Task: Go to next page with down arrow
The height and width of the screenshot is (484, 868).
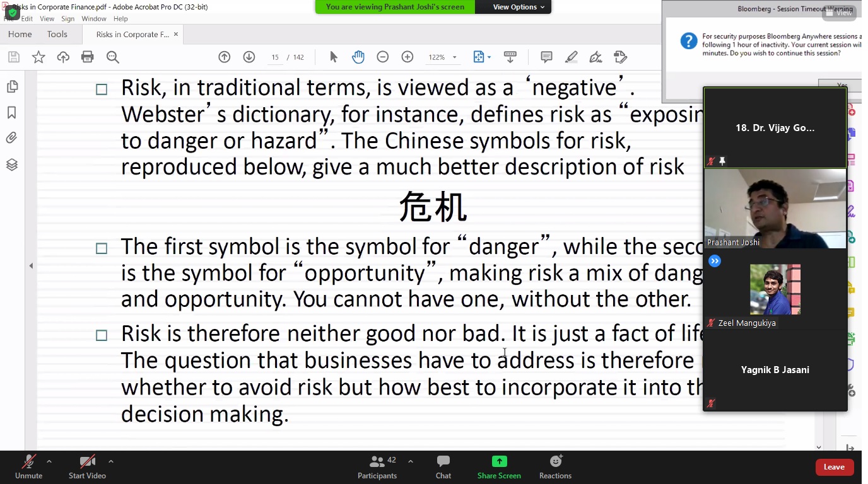Action: coord(249,57)
